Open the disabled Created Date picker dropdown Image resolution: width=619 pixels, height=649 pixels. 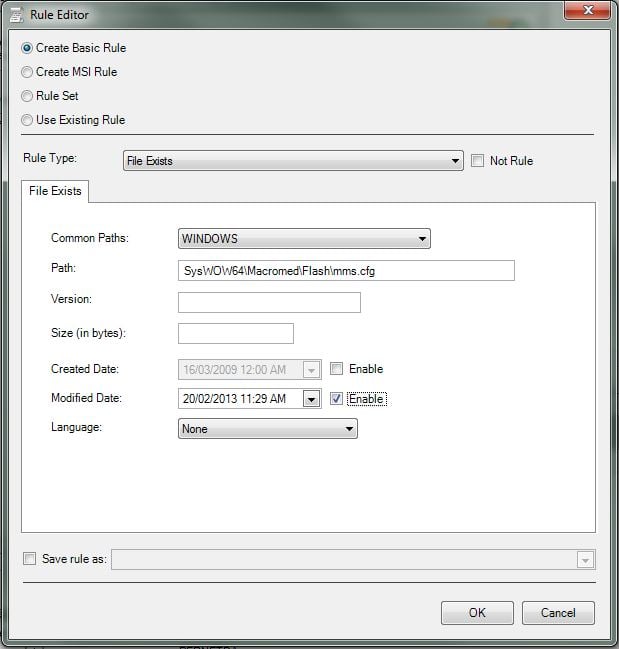tap(312, 370)
